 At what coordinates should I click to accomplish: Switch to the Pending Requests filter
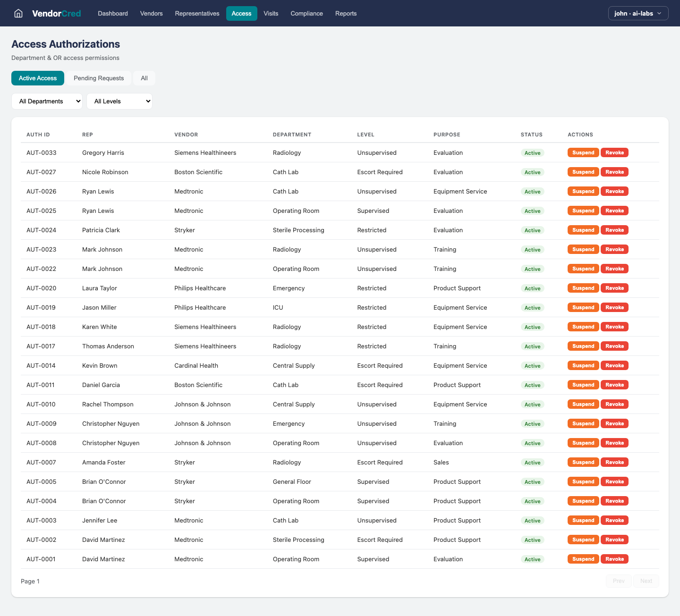pos(99,78)
